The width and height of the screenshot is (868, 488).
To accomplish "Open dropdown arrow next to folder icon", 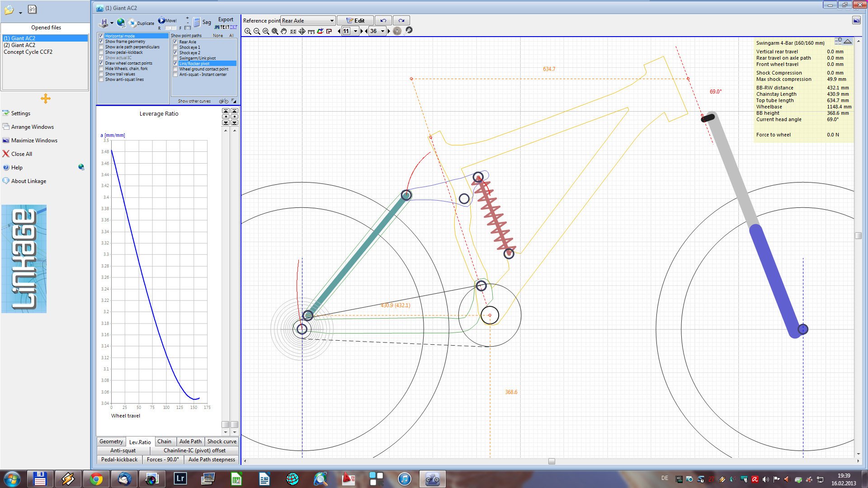I will 20,13.
